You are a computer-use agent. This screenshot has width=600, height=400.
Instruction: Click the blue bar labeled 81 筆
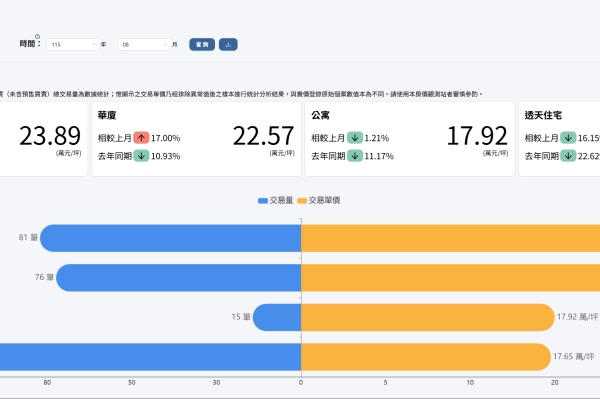point(170,238)
